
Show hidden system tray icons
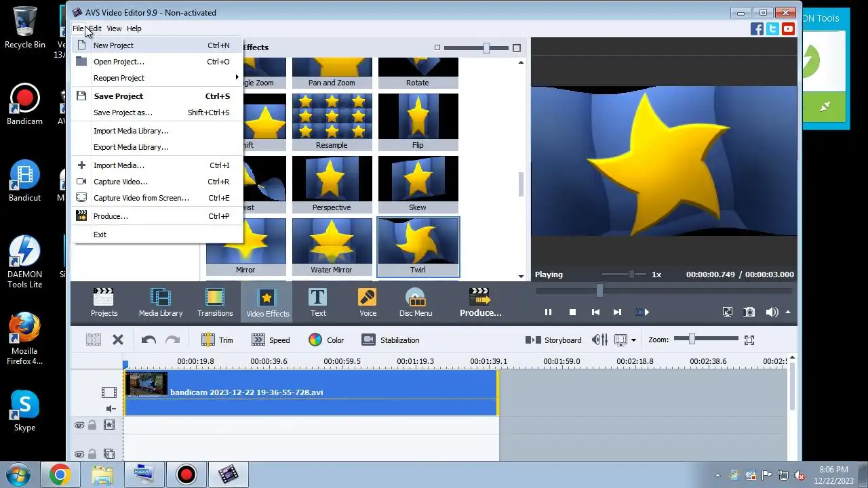pos(717,475)
